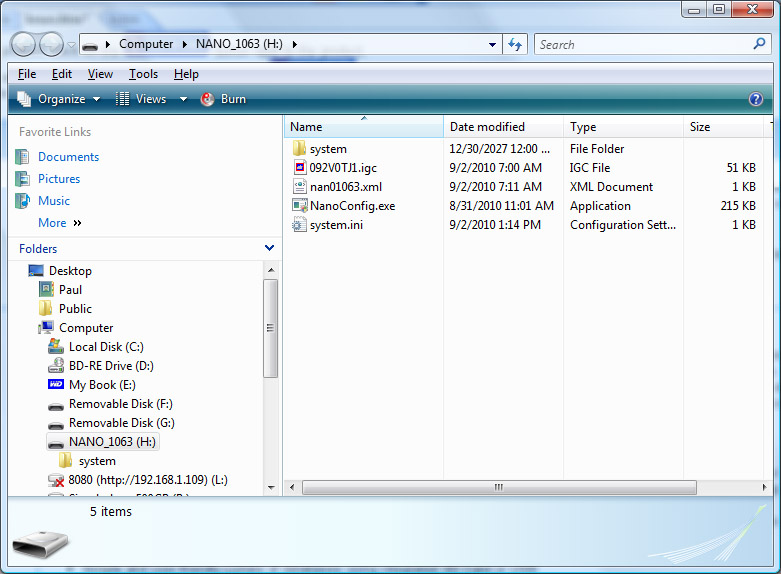The height and width of the screenshot is (574, 781).
Task: Click the Views button
Action: [141, 99]
